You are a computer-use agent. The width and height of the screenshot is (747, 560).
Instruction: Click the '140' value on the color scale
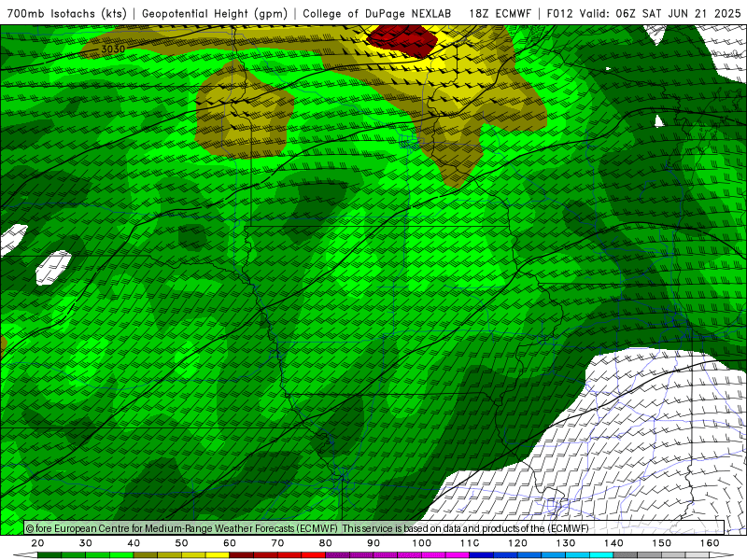click(613, 543)
